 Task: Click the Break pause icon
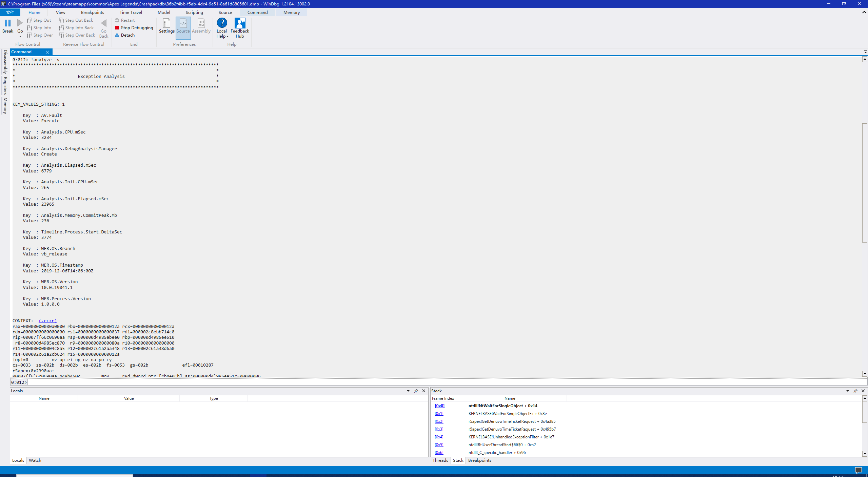7,23
